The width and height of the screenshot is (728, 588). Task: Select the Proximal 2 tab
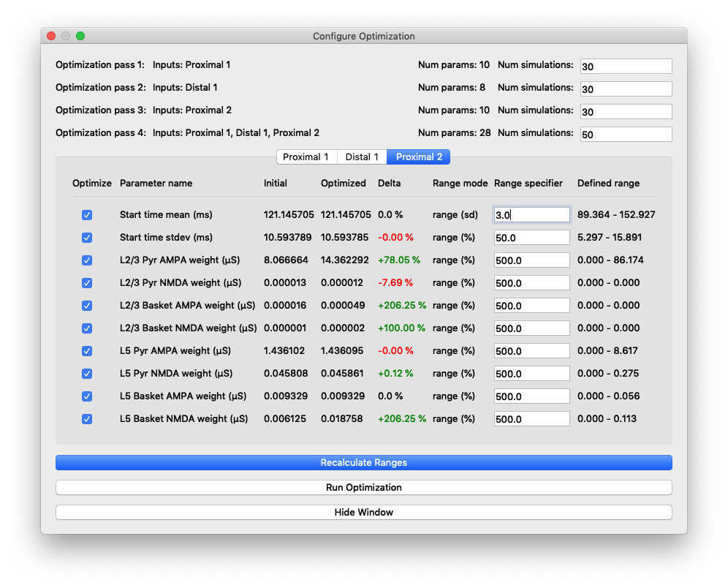pos(419,157)
